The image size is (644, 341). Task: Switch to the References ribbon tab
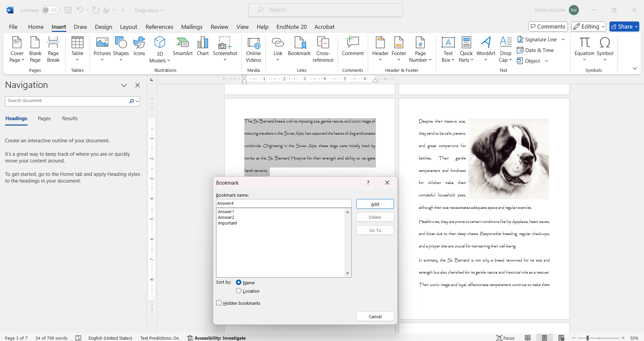159,27
